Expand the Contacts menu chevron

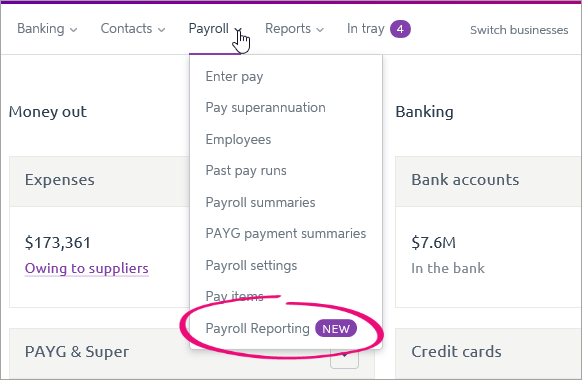(161, 30)
